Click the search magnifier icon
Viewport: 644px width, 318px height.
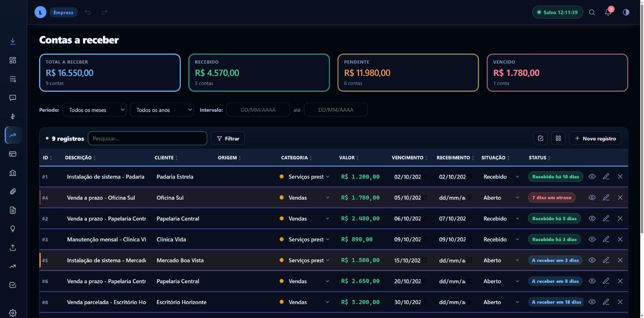[x=592, y=12]
